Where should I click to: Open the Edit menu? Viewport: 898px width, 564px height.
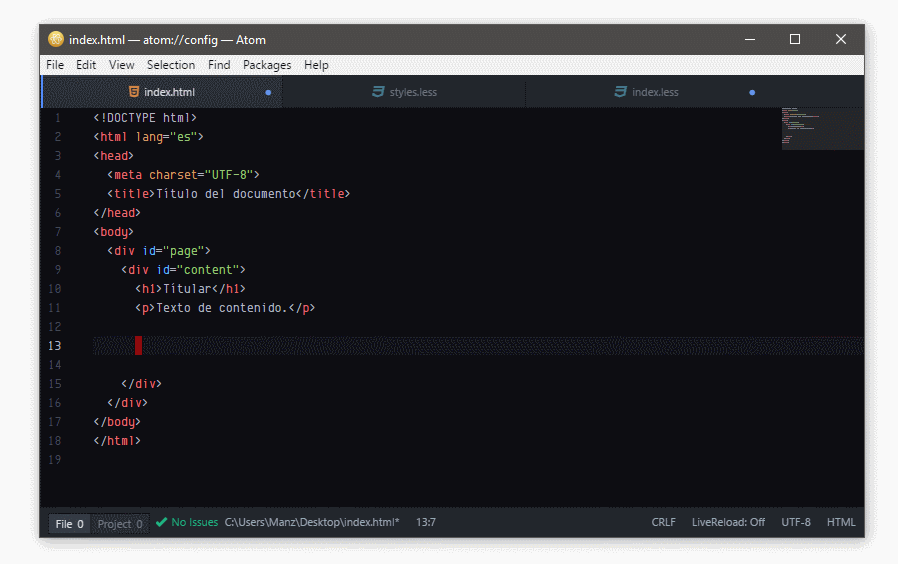(x=86, y=65)
